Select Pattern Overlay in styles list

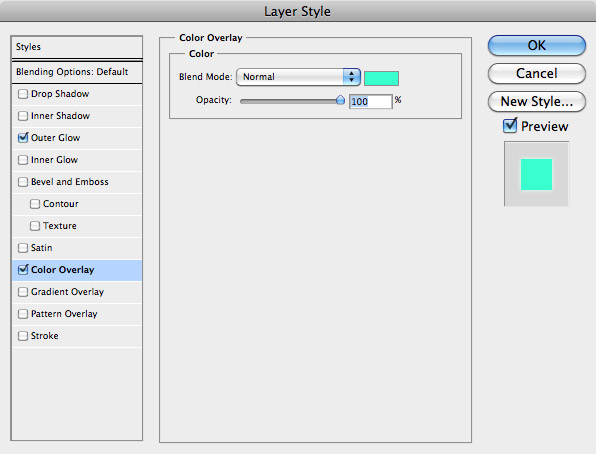click(x=77, y=314)
